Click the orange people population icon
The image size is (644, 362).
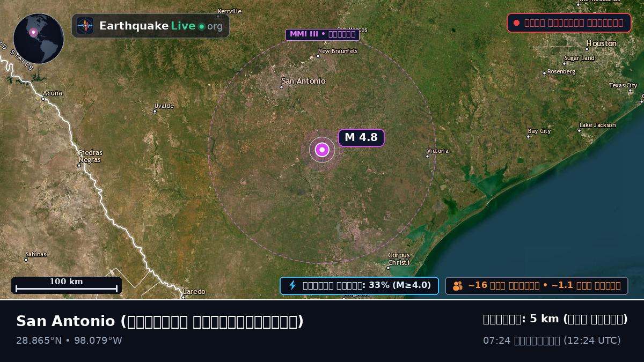[x=457, y=286]
